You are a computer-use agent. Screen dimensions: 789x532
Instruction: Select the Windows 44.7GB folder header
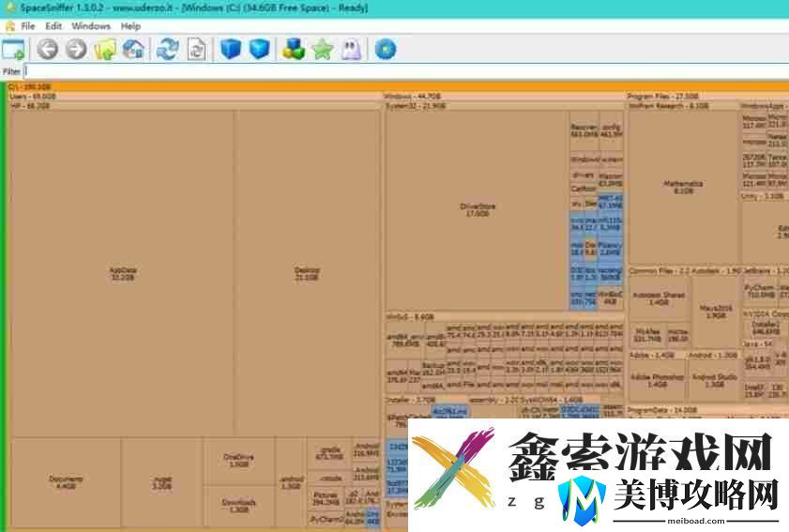[x=504, y=96]
